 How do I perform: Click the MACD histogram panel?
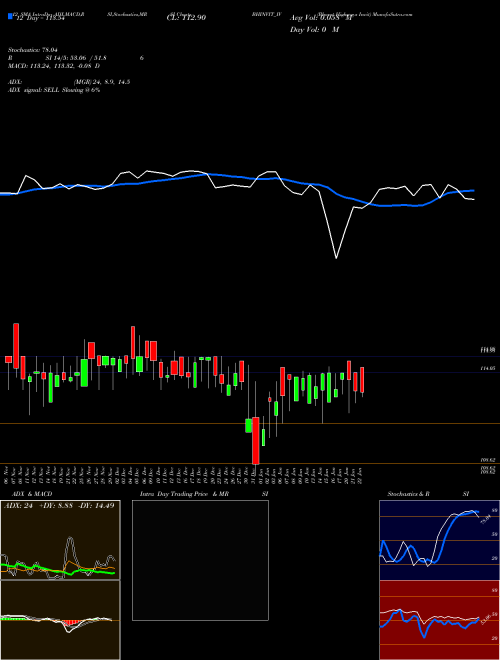pyautogui.click(x=60, y=620)
